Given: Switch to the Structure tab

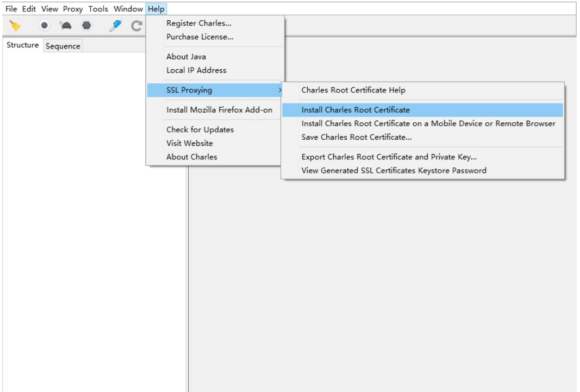Looking at the screenshot, I should click(23, 45).
